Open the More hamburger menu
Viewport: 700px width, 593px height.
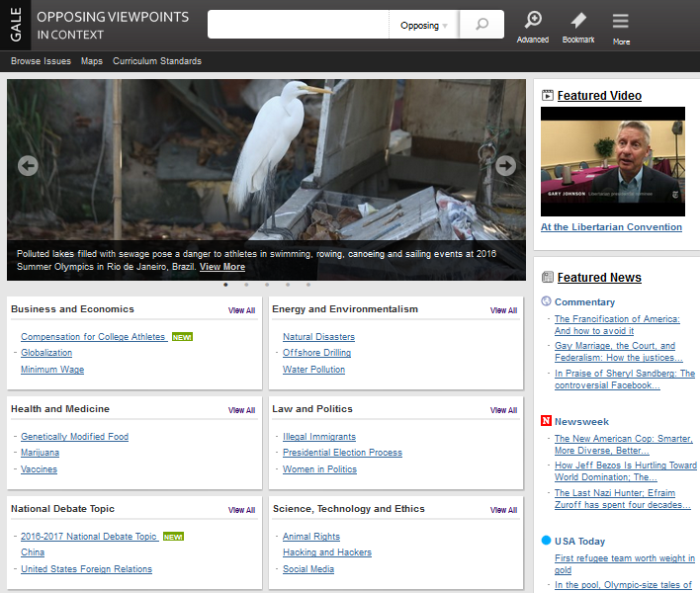click(620, 22)
